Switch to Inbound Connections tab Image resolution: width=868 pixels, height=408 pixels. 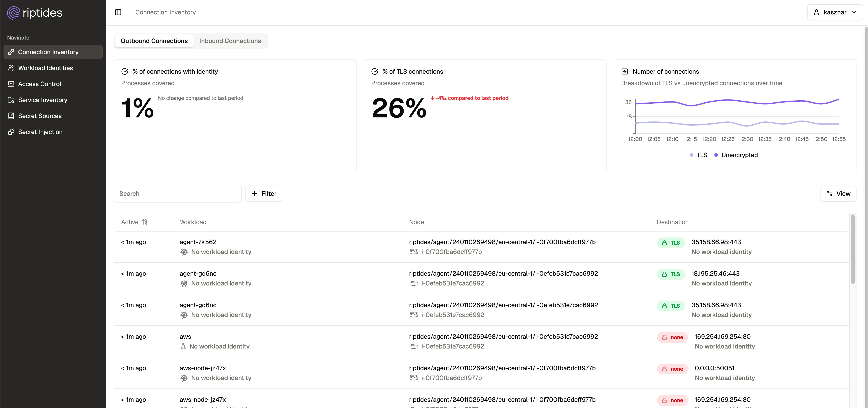[230, 41]
